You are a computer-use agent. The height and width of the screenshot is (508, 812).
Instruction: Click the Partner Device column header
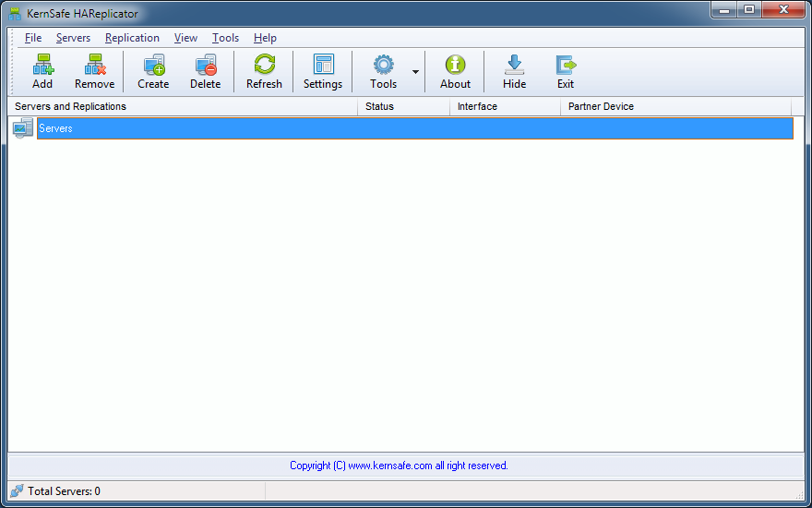coord(675,106)
